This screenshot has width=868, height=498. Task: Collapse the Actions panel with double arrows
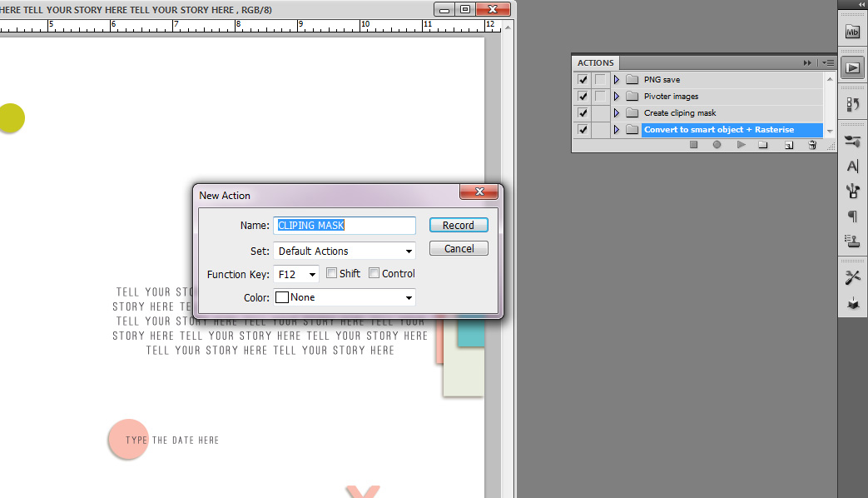tap(807, 63)
